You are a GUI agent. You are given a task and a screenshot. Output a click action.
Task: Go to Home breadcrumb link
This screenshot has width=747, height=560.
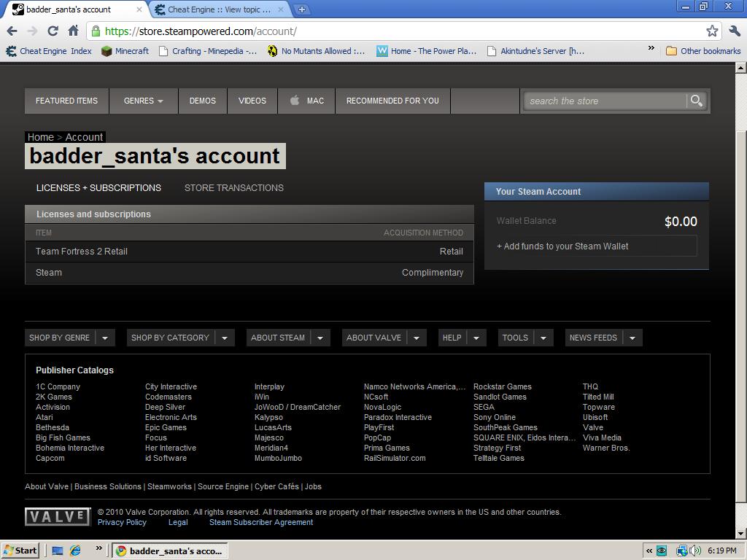pyautogui.click(x=41, y=137)
